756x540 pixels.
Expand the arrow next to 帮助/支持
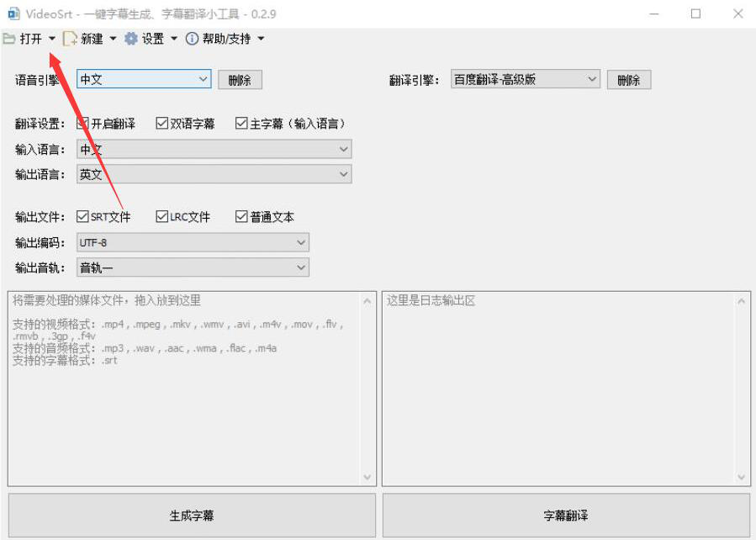coord(261,39)
